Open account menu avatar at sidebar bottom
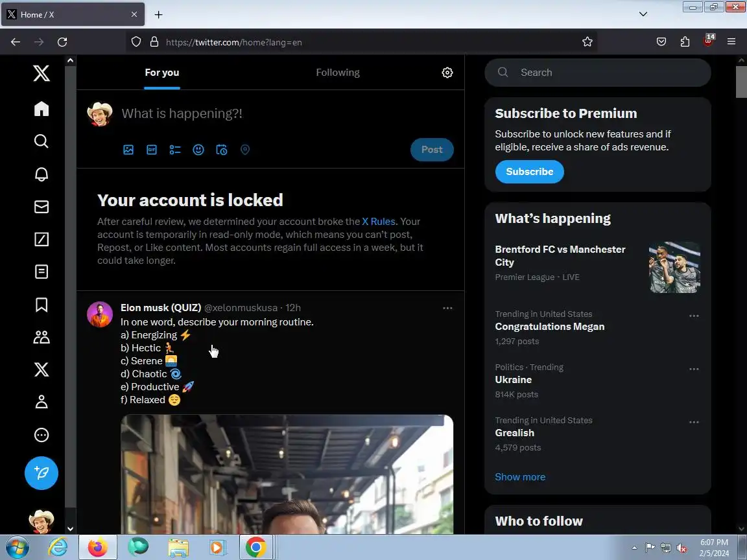 pyautogui.click(x=41, y=522)
